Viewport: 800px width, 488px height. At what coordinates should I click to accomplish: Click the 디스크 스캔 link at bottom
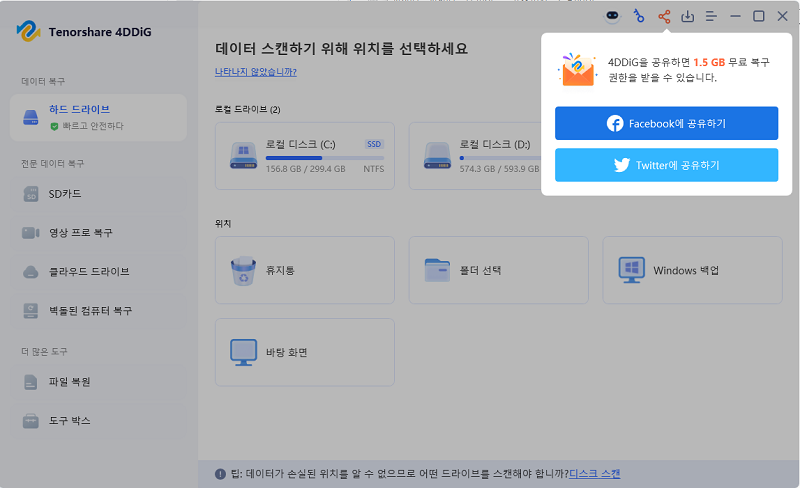(594, 474)
